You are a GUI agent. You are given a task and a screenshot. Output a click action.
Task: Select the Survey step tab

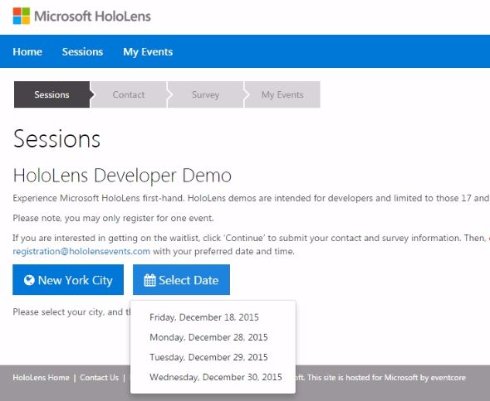[205, 95]
